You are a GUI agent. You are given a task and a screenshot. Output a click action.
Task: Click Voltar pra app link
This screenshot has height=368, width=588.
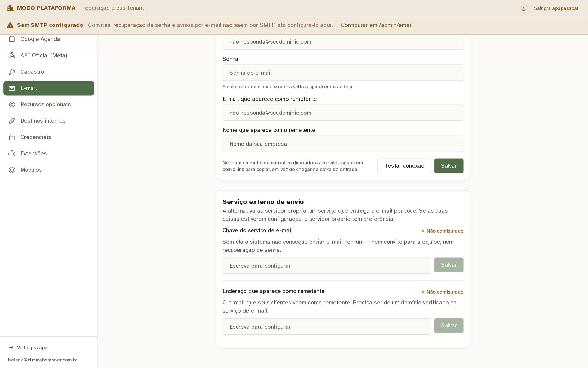(32, 348)
